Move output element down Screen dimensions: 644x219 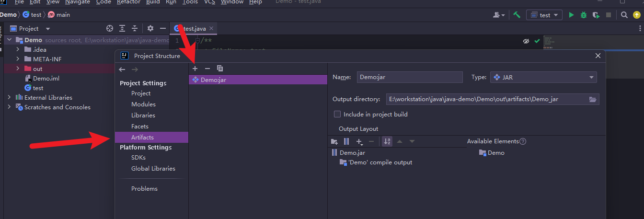coord(412,141)
